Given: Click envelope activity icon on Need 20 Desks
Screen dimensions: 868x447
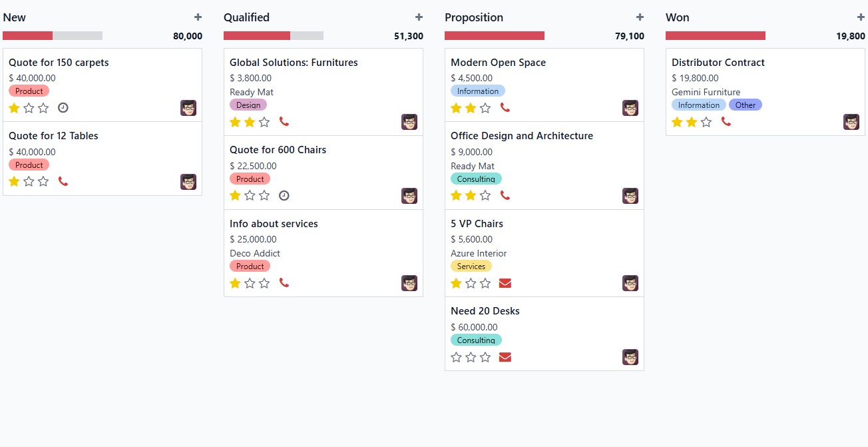Looking at the screenshot, I should pyautogui.click(x=505, y=357).
